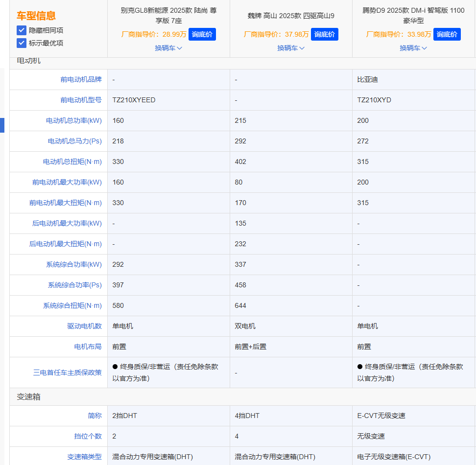Select the 厂商指导价：37.98万 price text
Viewport: 476px width, 465px height.
pyautogui.click(x=276, y=34)
